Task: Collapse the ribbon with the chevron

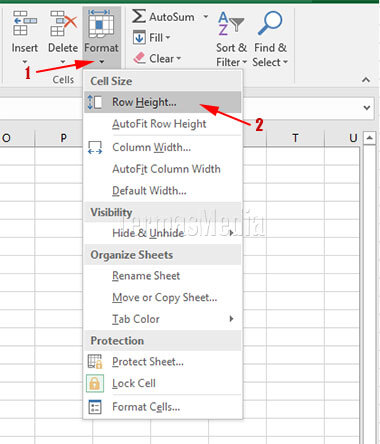Action: (x=366, y=80)
